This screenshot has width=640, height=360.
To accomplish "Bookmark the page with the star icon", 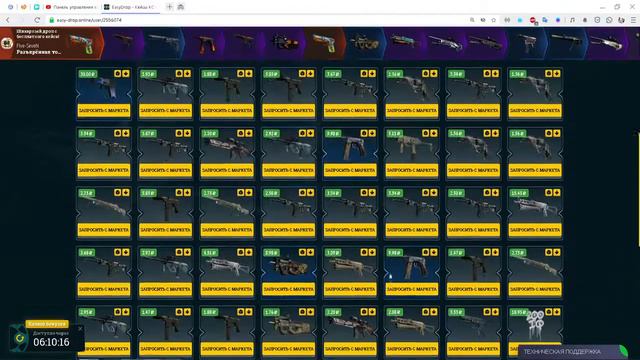I will coord(493,20).
